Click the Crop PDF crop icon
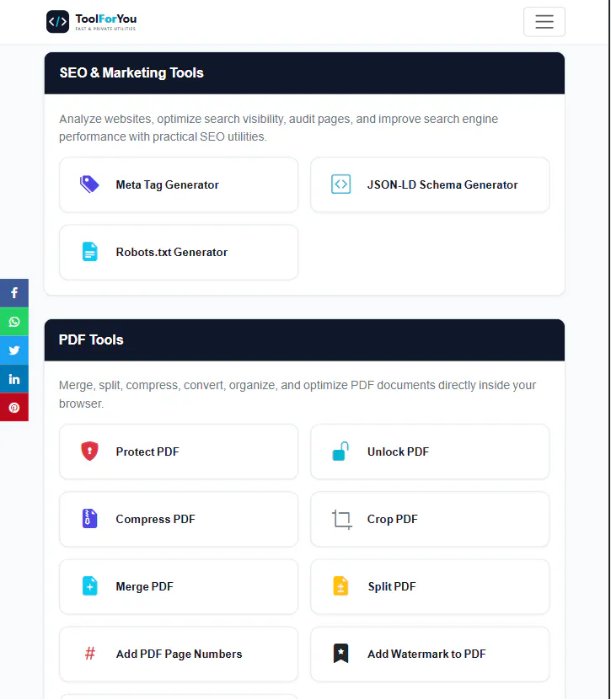 point(342,520)
